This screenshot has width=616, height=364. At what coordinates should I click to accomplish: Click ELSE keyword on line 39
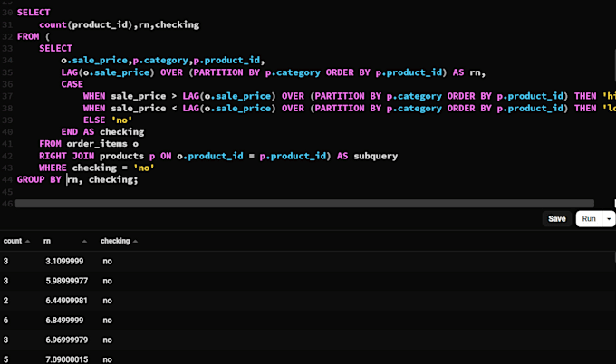tap(94, 120)
